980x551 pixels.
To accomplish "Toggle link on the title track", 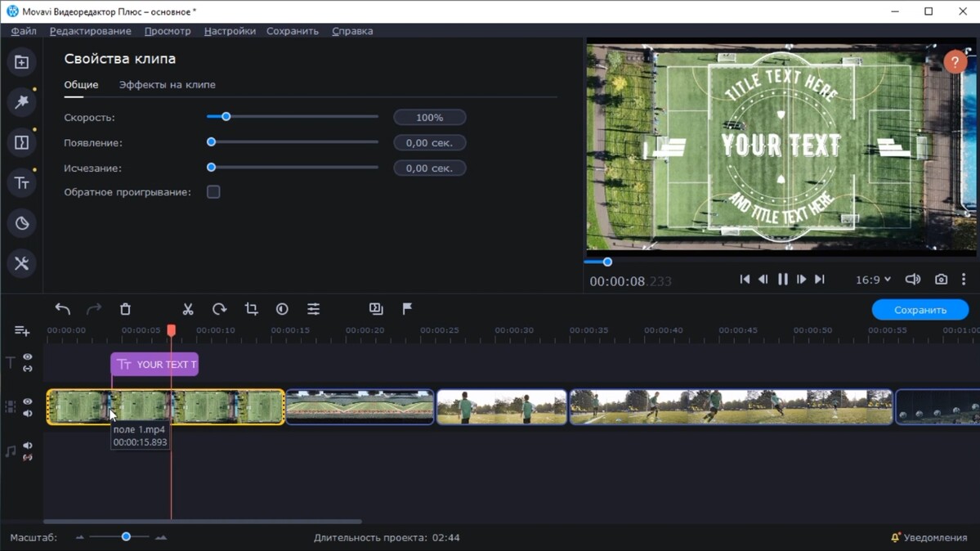I will point(28,369).
